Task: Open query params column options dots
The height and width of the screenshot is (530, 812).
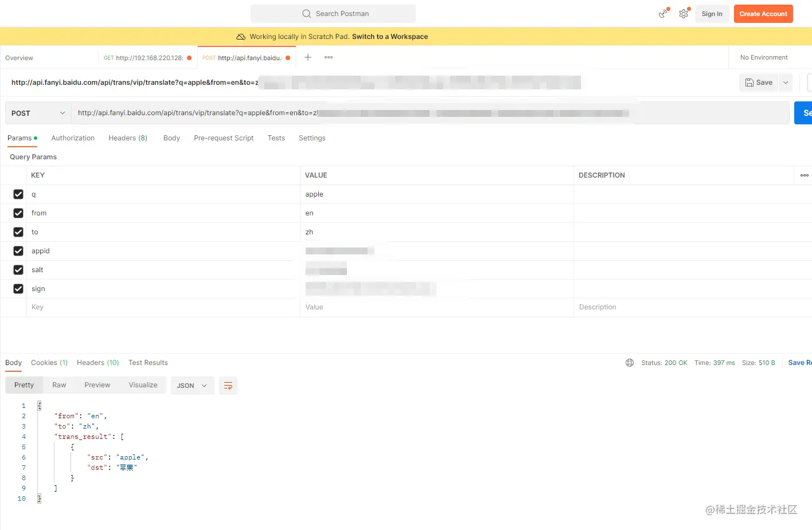Action: 805,175
